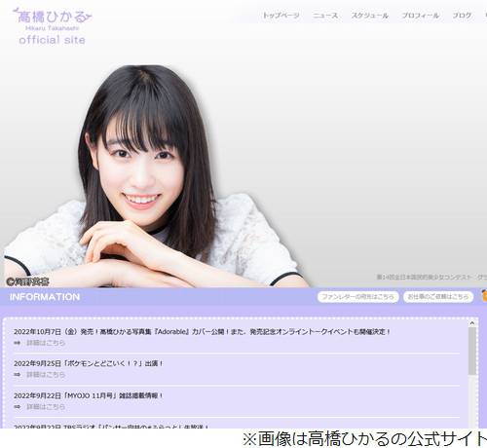Click the 高橋ひかる official site logo
The height and width of the screenshot is (448, 487).
click(x=53, y=26)
